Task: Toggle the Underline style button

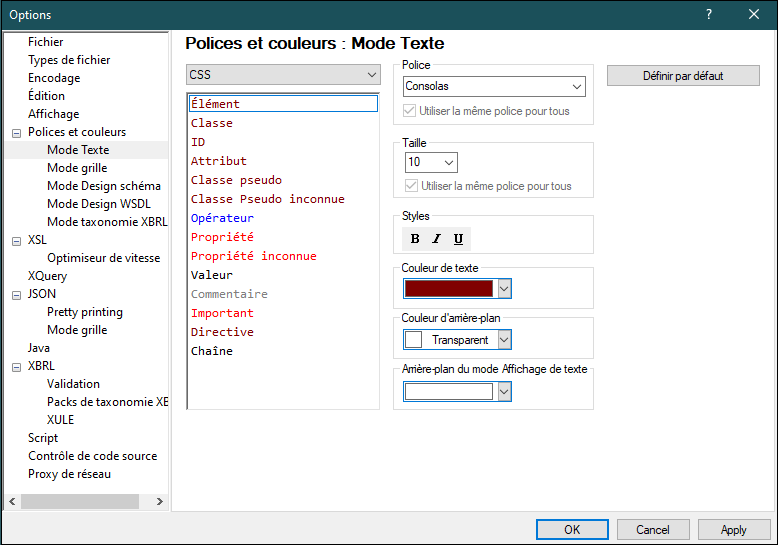Action: click(x=458, y=239)
